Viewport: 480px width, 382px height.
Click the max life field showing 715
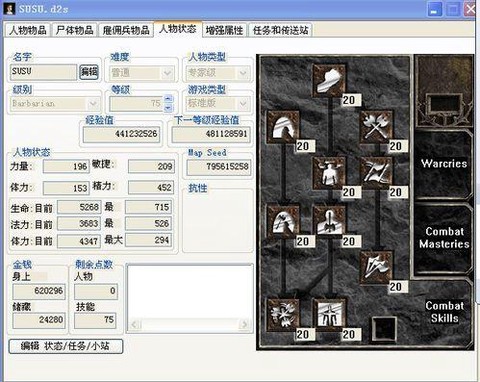[148, 207]
